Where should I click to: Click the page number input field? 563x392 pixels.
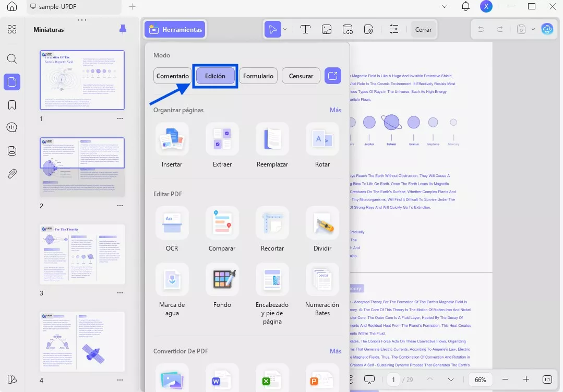pyautogui.click(x=393, y=379)
